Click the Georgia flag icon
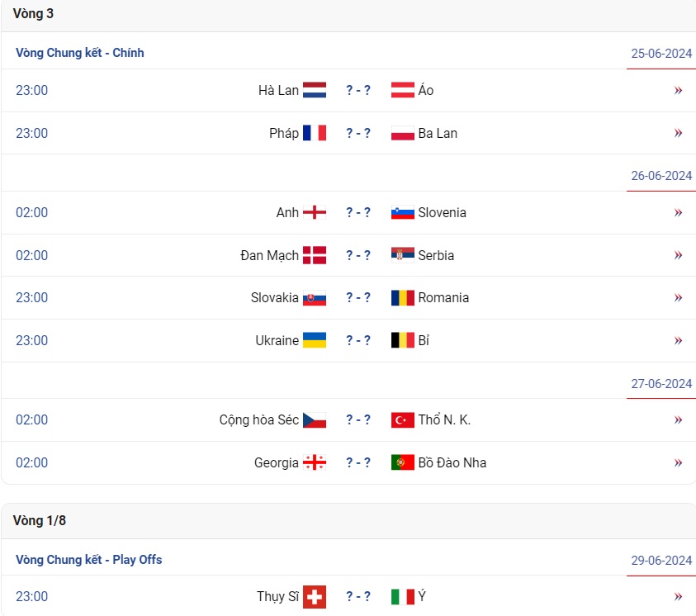This screenshot has height=616, width=696. (x=315, y=462)
